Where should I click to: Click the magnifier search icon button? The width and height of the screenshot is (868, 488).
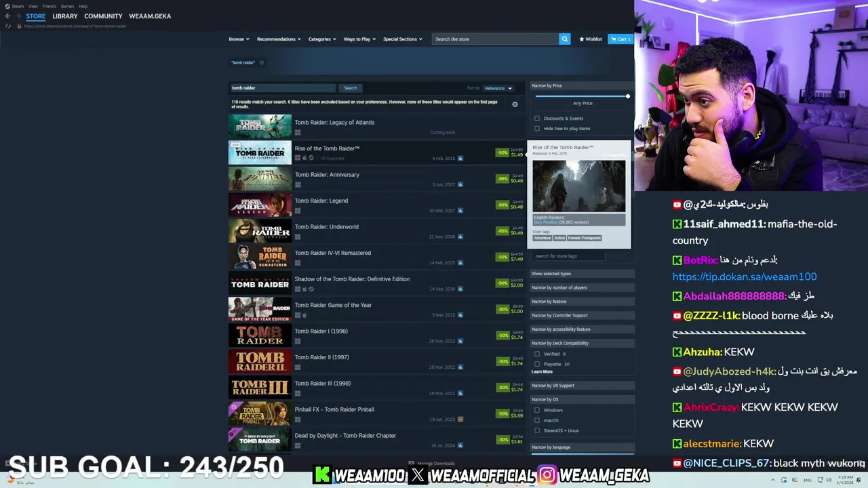click(564, 39)
